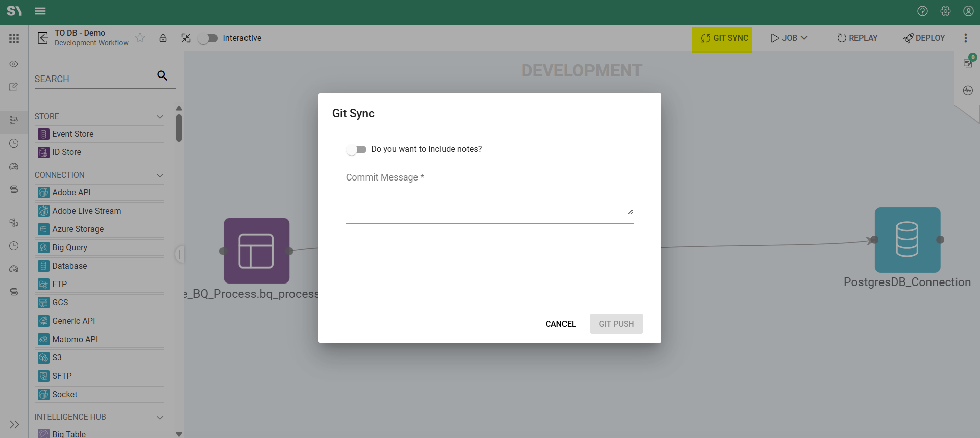Toggle the eye view icon in sidebar
This screenshot has height=438, width=980.
point(14,64)
